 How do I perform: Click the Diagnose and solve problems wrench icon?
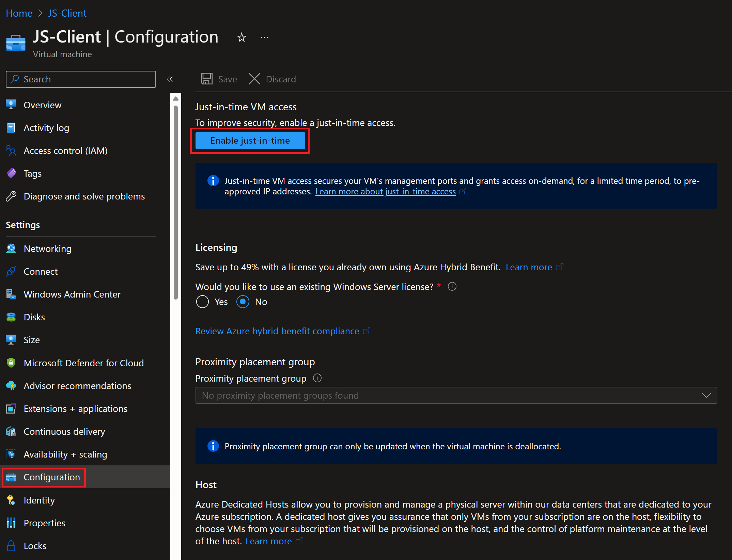pos(11,196)
